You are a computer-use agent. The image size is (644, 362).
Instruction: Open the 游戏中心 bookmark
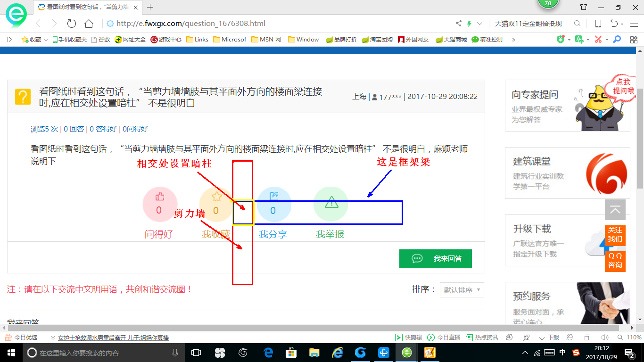tap(166, 40)
